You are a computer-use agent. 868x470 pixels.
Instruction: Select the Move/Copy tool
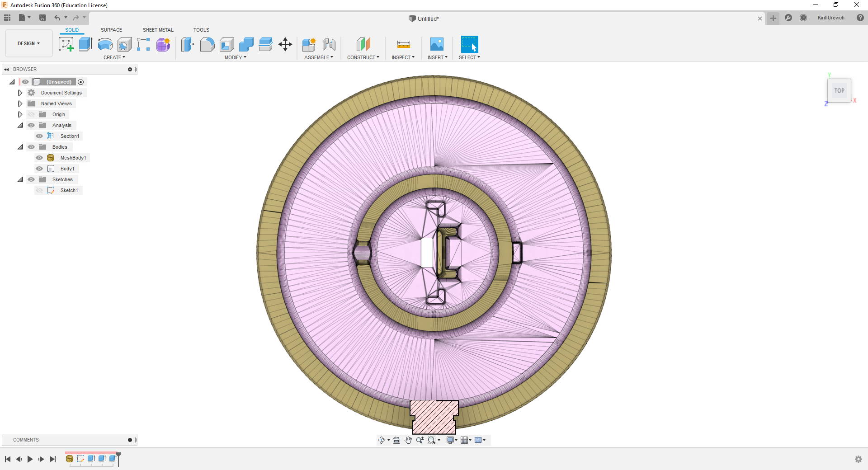click(285, 44)
